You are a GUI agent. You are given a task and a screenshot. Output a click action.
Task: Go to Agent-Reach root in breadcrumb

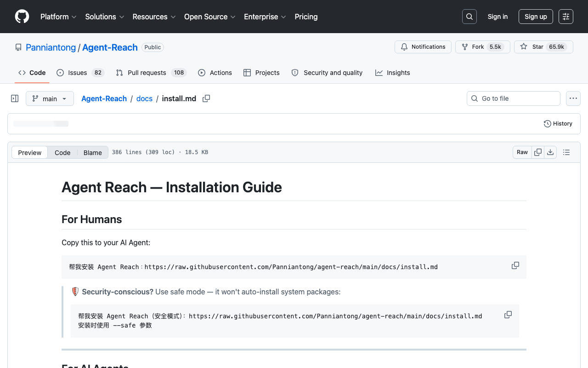point(104,98)
